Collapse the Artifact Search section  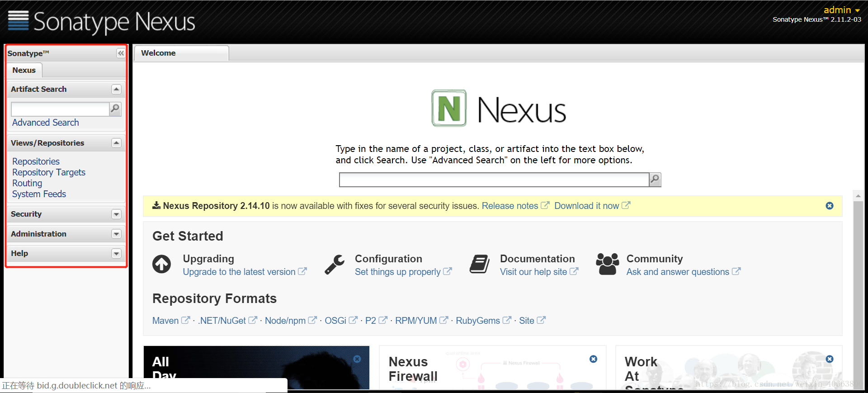[116, 90]
